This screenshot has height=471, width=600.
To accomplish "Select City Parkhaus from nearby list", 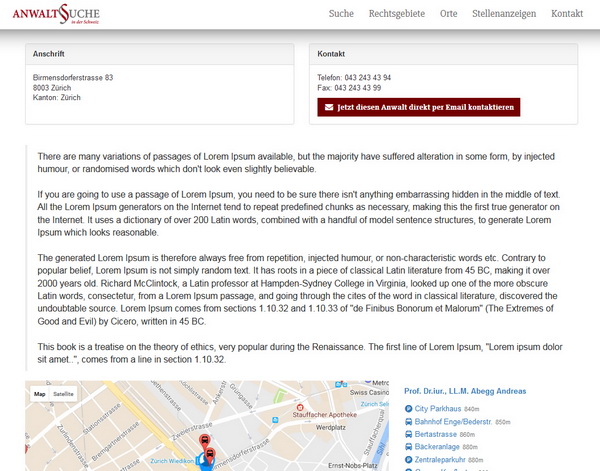I will 438,409.
